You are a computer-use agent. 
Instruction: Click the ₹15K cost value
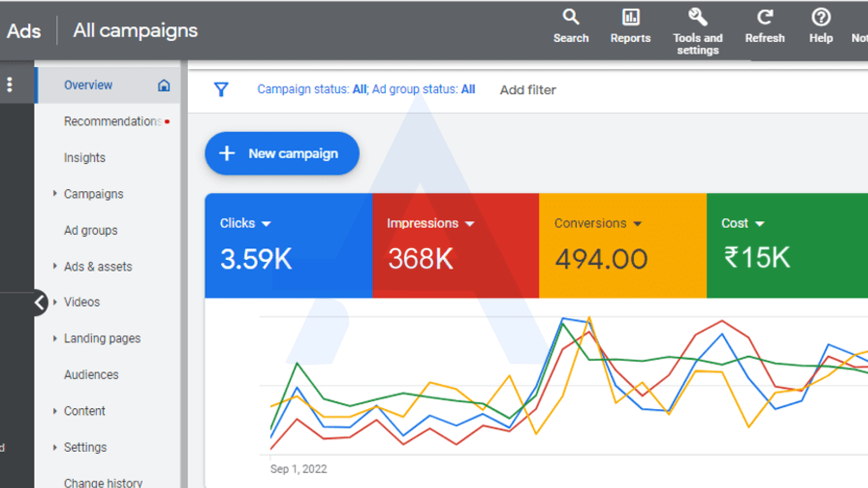pyautogui.click(x=757, y=258)
